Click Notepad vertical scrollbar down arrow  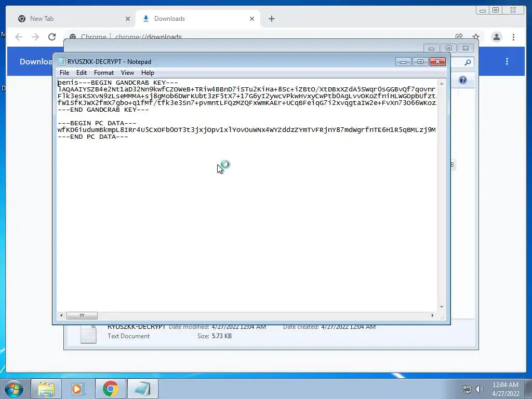pos(442,307)
